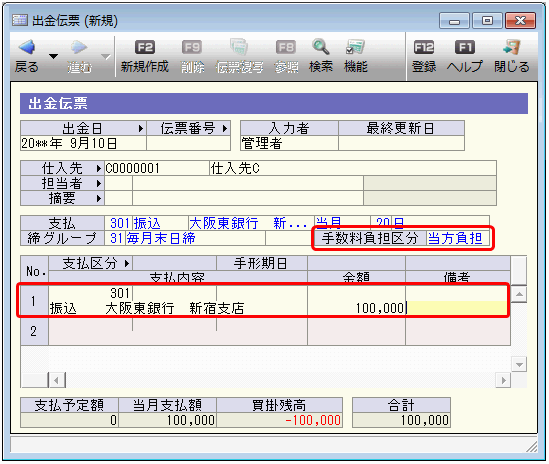549x464 pixels.
Task: Click the grid vertical scroll up arrow
Action: (x=519, y=294)
